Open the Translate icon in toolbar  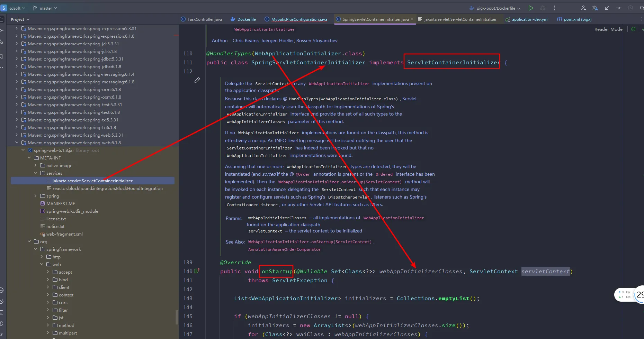595,8
